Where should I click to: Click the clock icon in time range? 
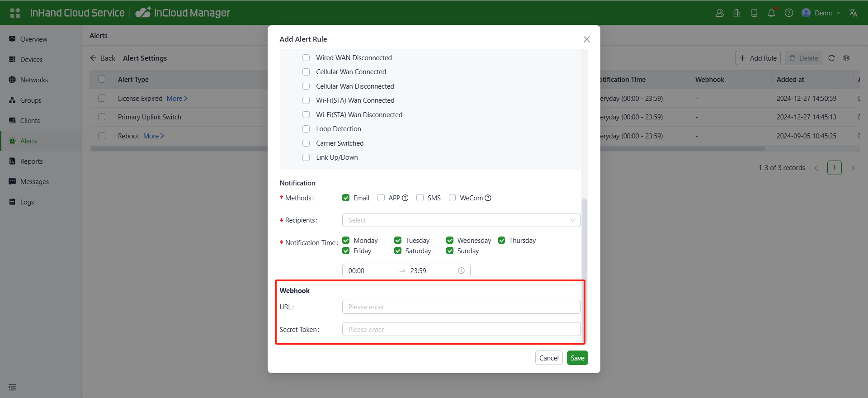(461, 271)
